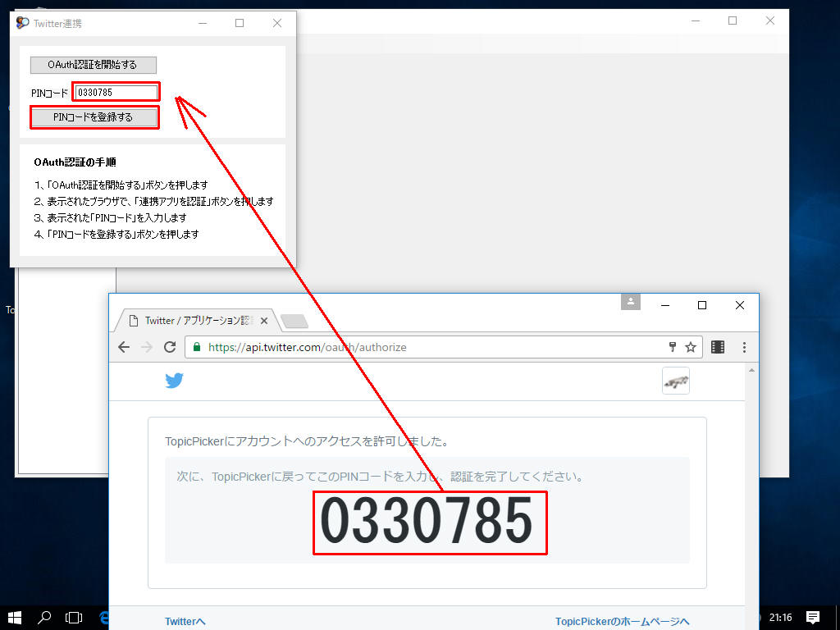840x630 pixels.
Task: Reload the Twitter authorize page
Action: pyautogui.click(x=170, y=347)
